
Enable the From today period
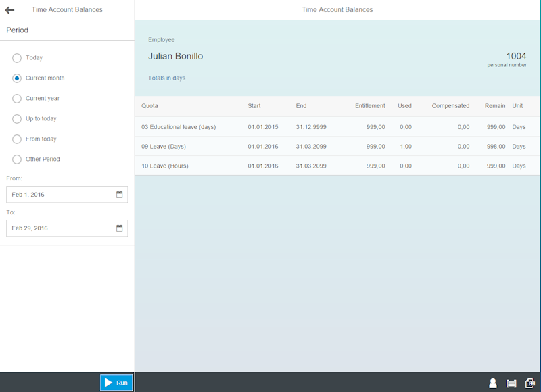17,139
